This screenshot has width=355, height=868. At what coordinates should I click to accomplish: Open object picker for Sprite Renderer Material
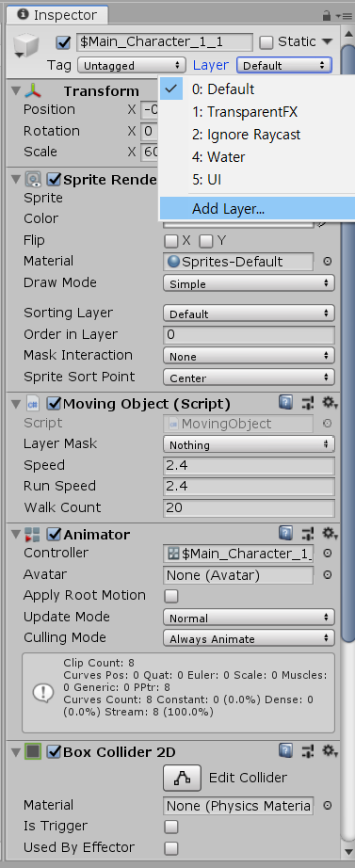pos(328,262)
